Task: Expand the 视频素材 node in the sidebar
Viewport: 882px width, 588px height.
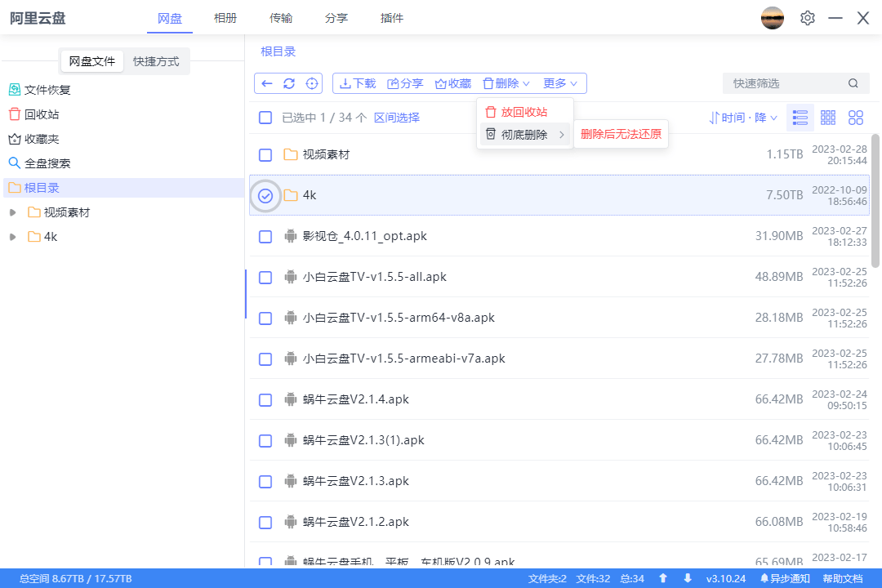Action: point(12,212)
